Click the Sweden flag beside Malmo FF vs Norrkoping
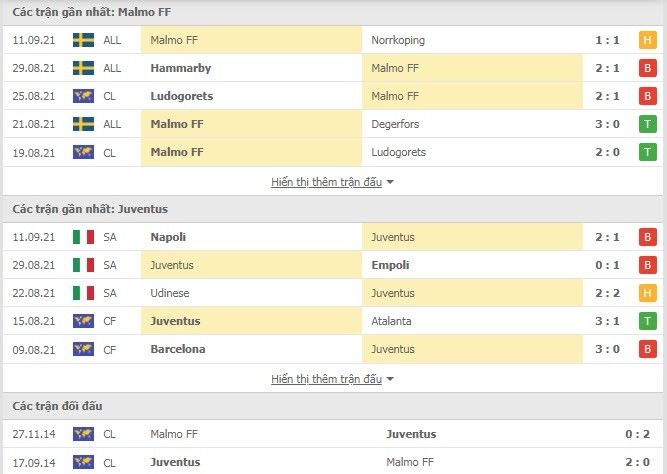Viewport: 667px width, 474px height. click(x=83, y=40)
